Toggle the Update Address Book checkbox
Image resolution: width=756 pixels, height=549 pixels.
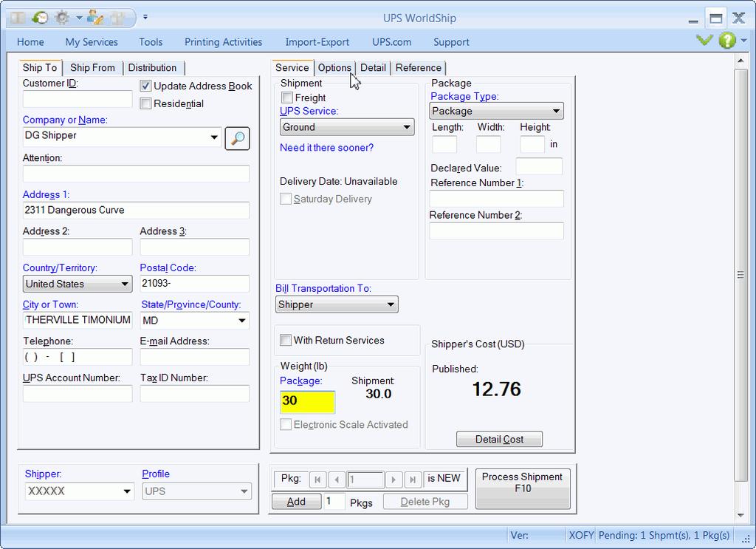[145, 86]
